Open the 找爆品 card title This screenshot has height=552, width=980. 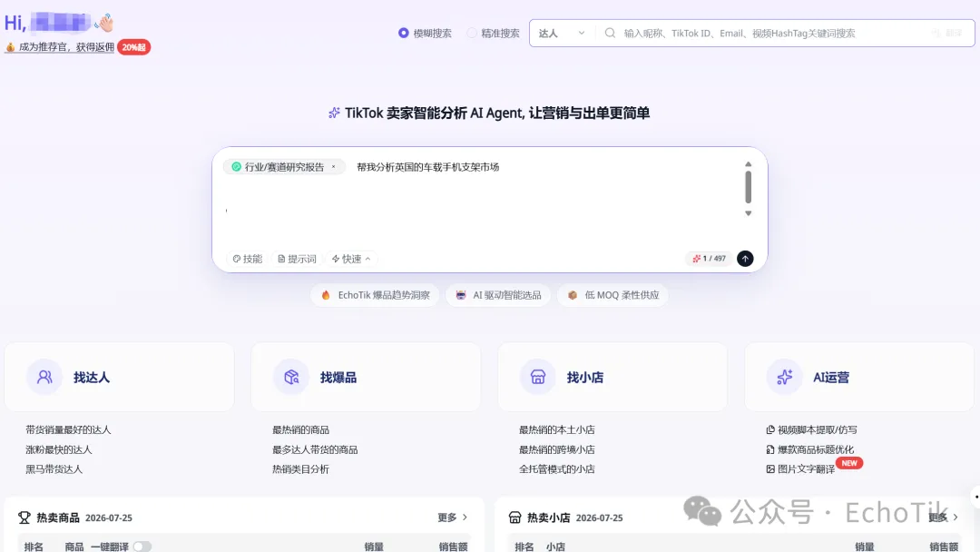click(338, 378)
